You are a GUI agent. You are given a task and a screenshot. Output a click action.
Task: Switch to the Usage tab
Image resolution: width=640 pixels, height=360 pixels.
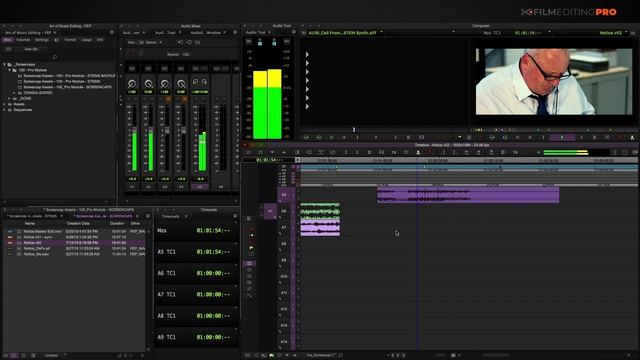[86, 40]
